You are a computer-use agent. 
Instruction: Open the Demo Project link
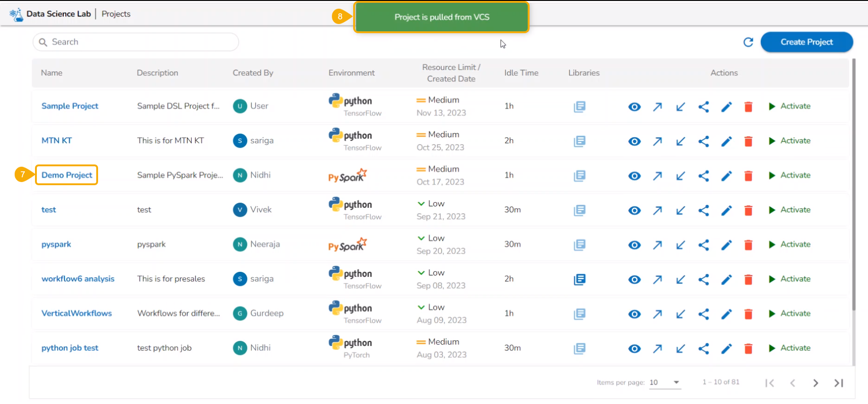67,175
